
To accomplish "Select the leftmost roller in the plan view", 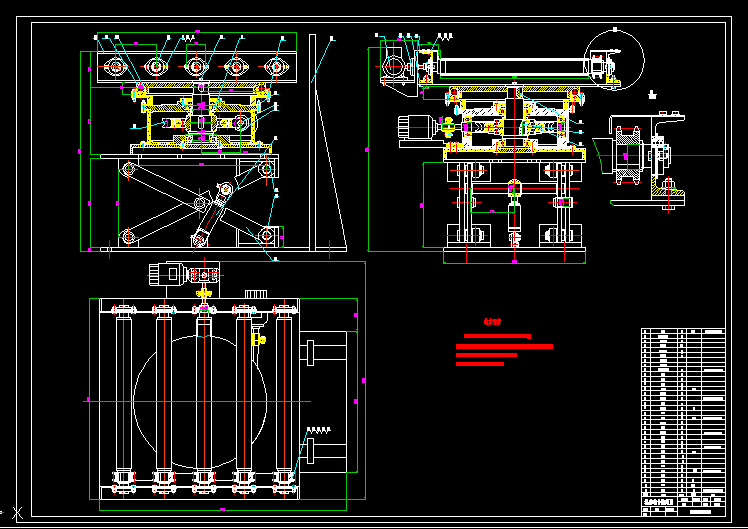I will [x=124, y=394].
